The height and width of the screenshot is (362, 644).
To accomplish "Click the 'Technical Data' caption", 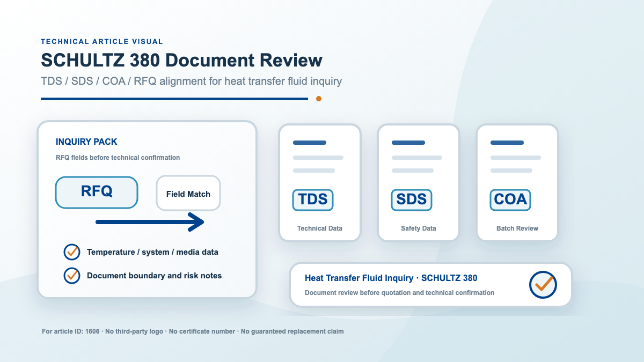I will (320, 228).
